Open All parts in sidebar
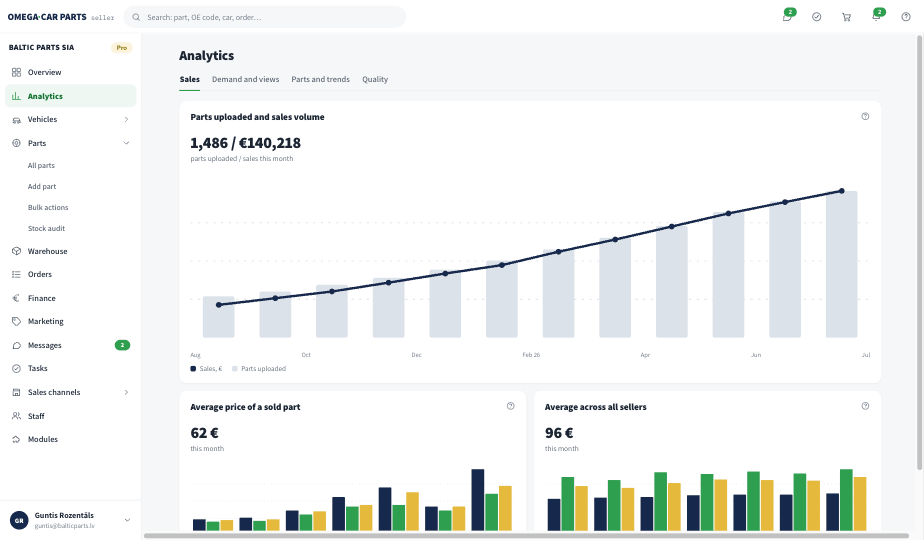Viewport: 924px width, 540px height. coord(41,166)
